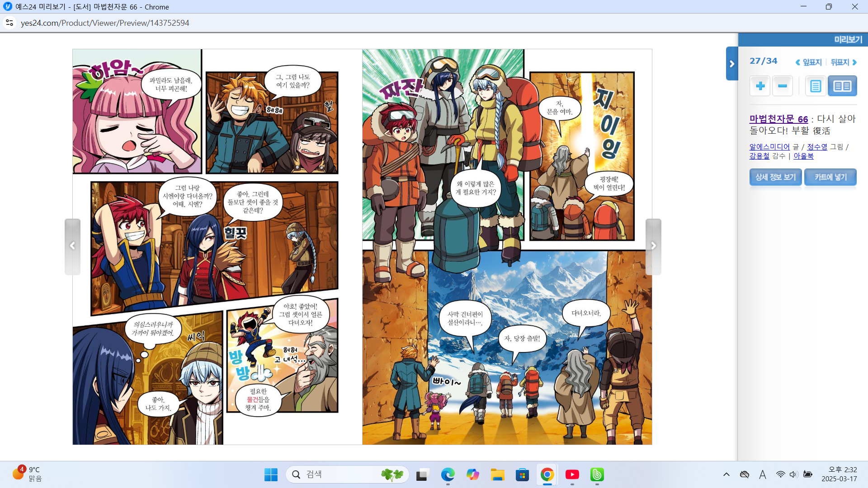Switch to two-page spread view
Viewport: 868px width, 488px height.
coord(842,86)
